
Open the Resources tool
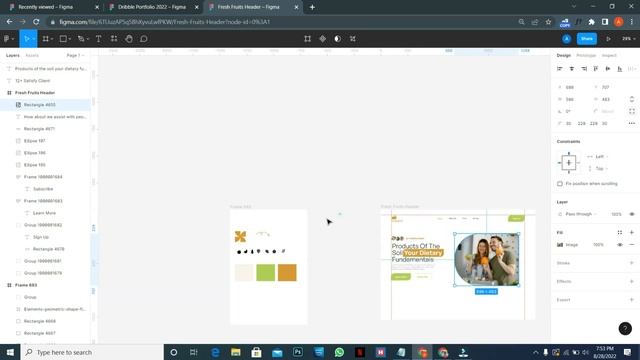(x=114, y=39)
